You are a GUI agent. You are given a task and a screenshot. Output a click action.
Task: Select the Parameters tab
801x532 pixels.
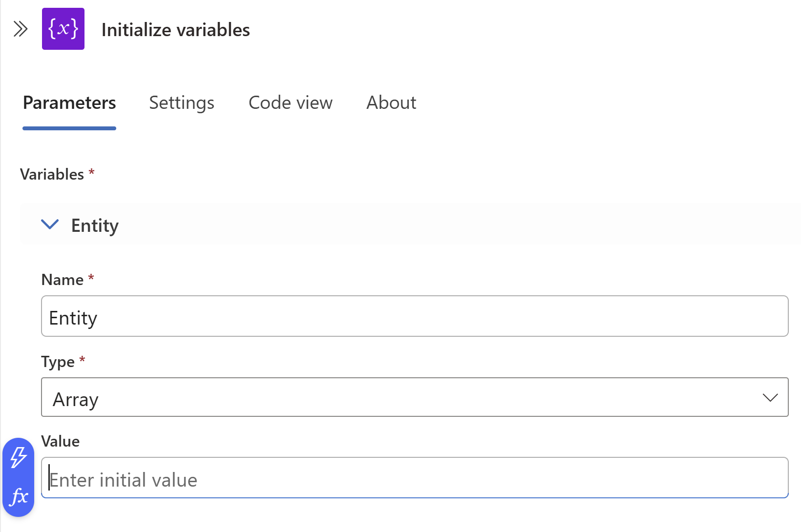pos(69,103)
